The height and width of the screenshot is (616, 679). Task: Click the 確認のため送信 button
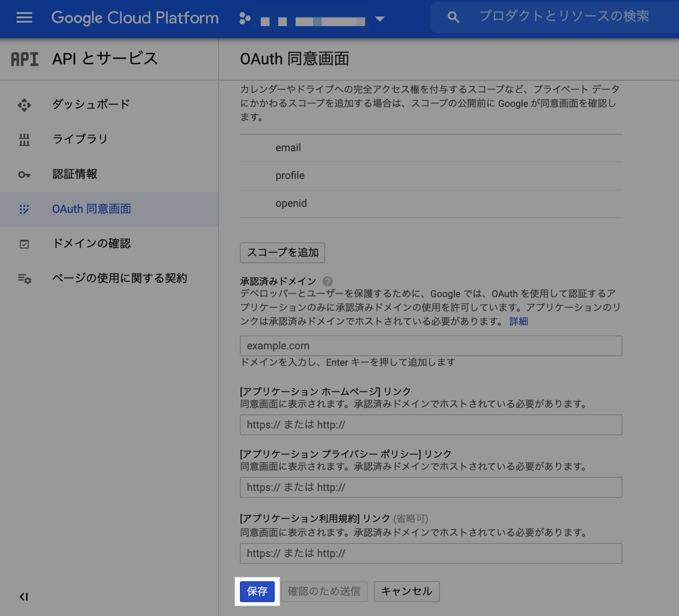pos(324,591)
